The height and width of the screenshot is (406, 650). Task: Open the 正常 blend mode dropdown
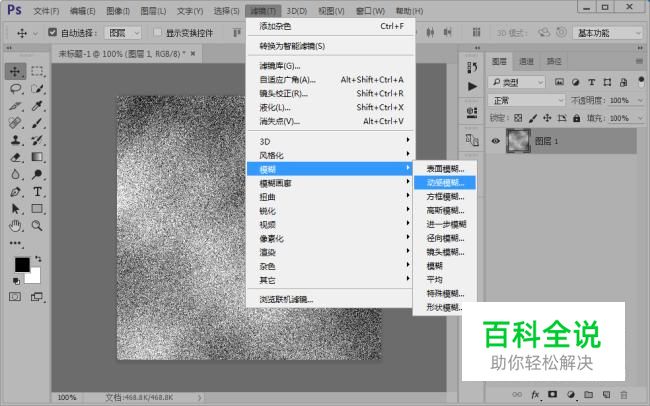[526, 100]
